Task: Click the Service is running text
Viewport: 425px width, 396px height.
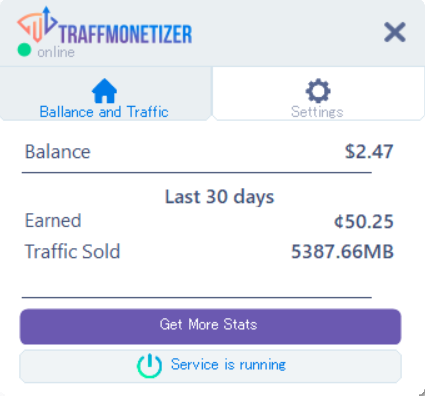Action: pos(228,364)
